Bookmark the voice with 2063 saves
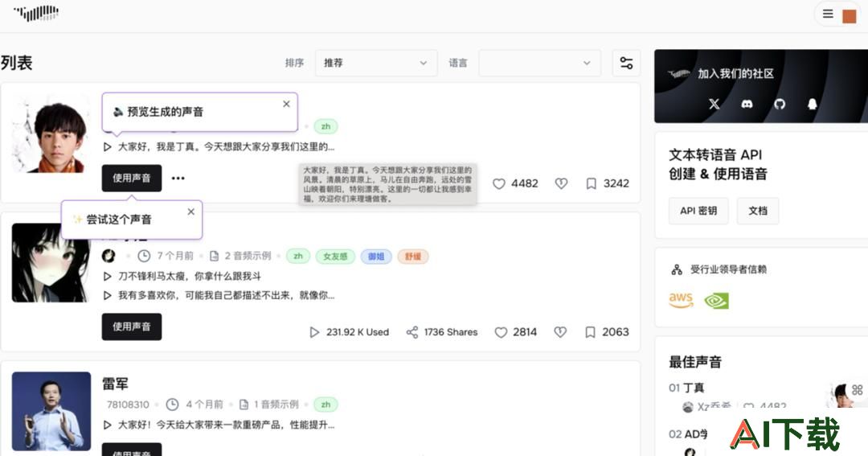This screenshot has height=456, width=868. pyautogui.click(x=590, y=332)
